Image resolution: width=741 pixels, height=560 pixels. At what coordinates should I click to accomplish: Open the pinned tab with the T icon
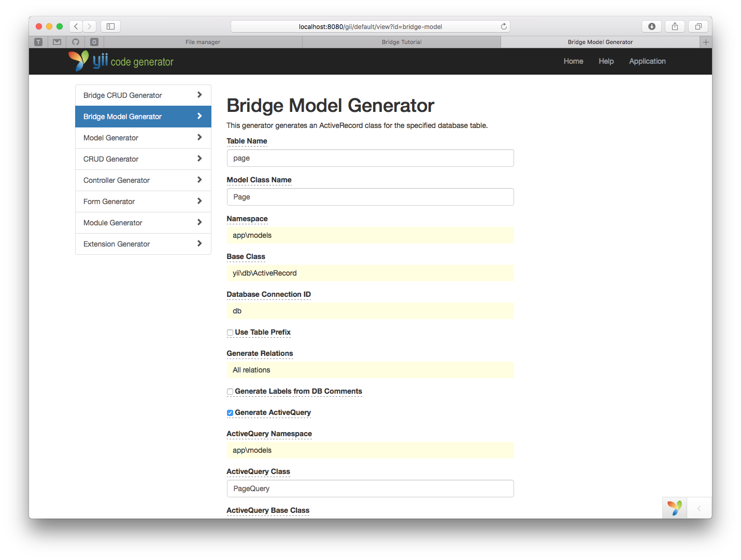click(x=38, y=42)
